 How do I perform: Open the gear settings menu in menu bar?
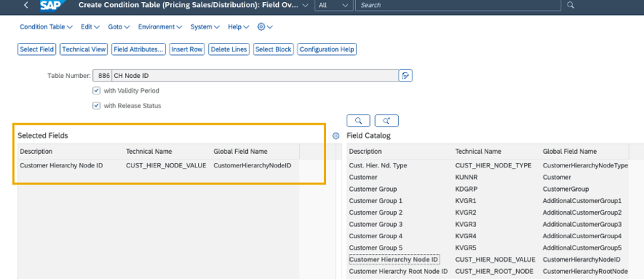265,26
